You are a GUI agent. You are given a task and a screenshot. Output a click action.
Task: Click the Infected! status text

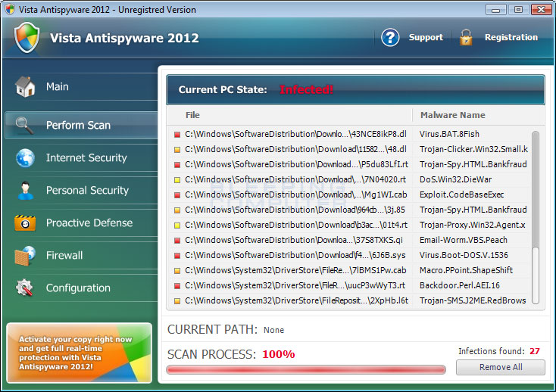tap(306, 89)
